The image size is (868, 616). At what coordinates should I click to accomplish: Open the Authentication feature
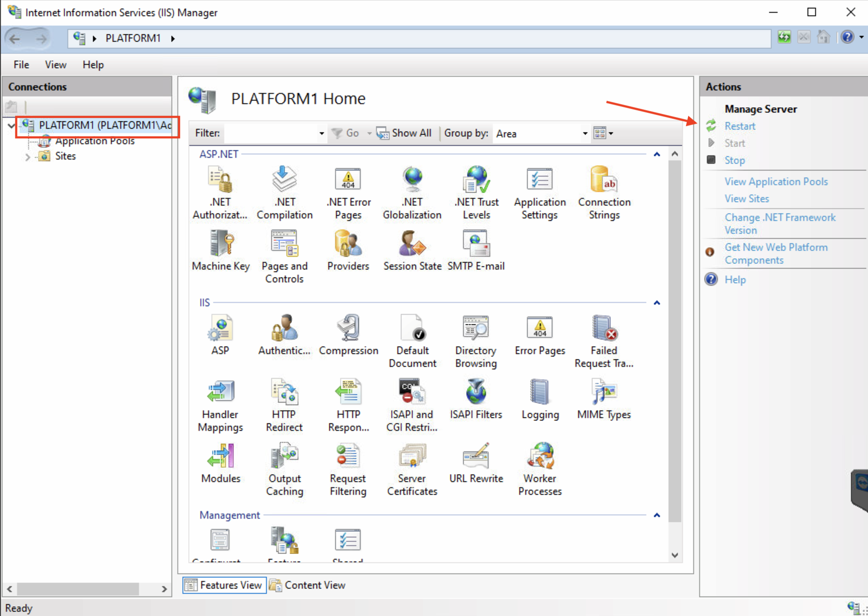click(284, 335)
